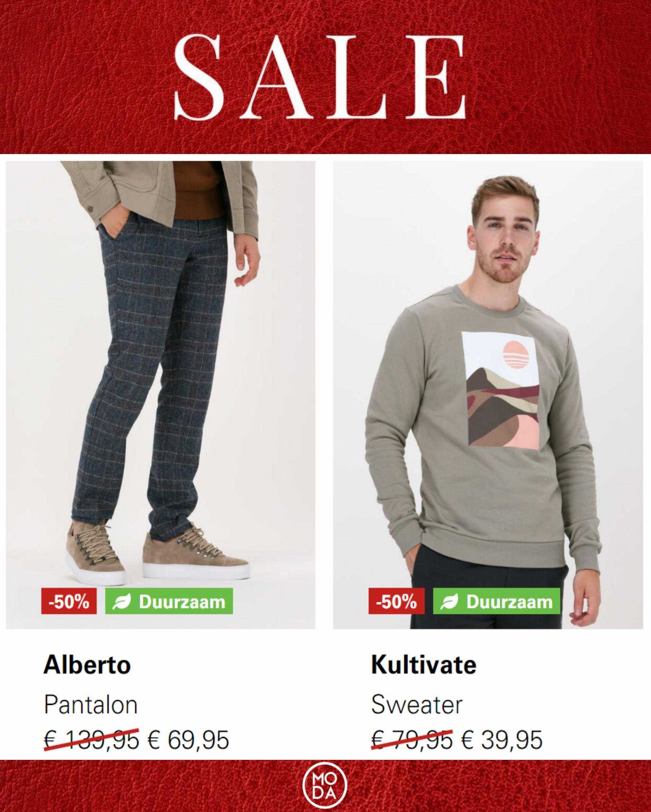Screen dimensions: 651x812
Task: Open the Kultivate sweater product photo
Action: point(488,395)
